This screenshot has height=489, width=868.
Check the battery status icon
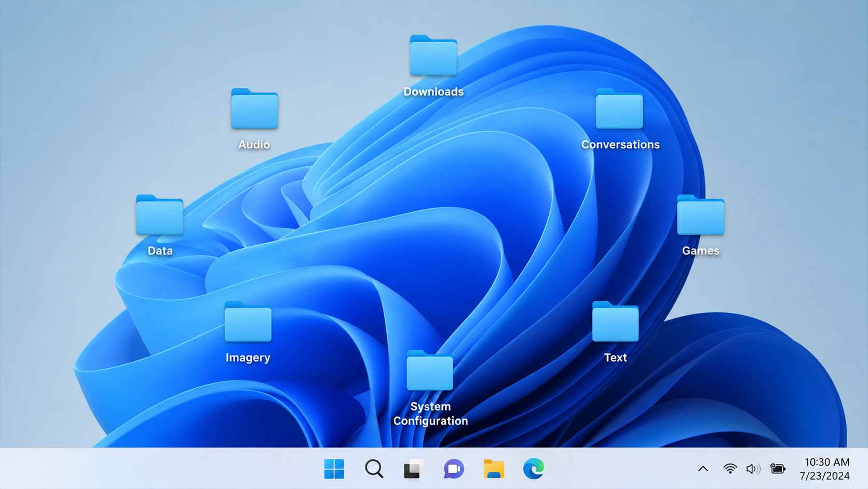pyautogui.click(x=778, y=469)
